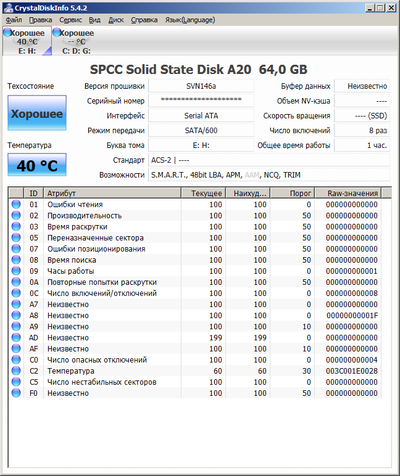Select the C: D: G: disk tab
This screenshot has width=400, height=476.
[x=76, y=41]
